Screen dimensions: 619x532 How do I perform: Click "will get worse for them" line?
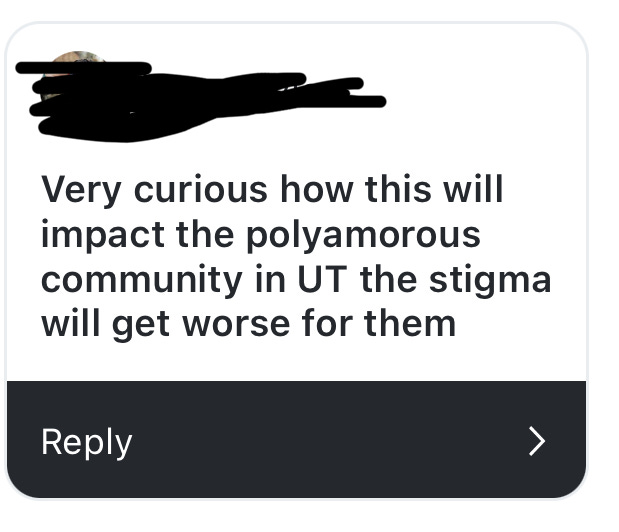[x=249, y=324]
